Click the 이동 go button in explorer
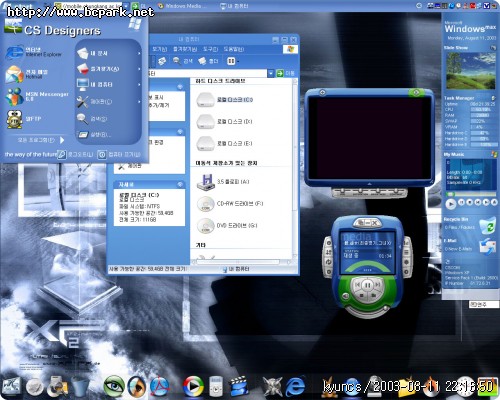The width and height of the screenshot is (500, 400). point(286,73)
